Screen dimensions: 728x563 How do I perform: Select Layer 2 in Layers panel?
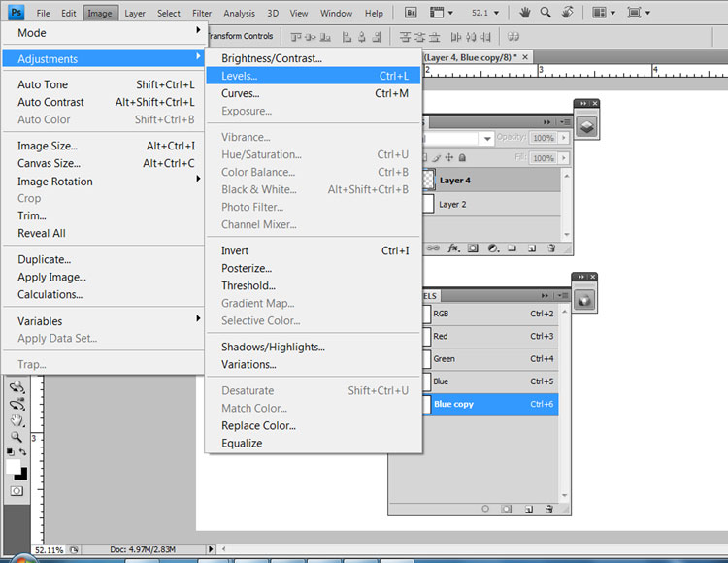click(492, 204)
